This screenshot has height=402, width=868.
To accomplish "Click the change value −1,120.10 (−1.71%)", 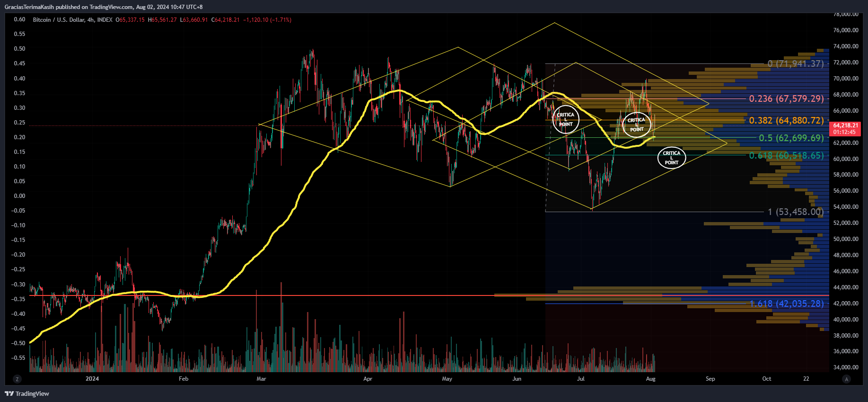I will (x=267, y=20).
